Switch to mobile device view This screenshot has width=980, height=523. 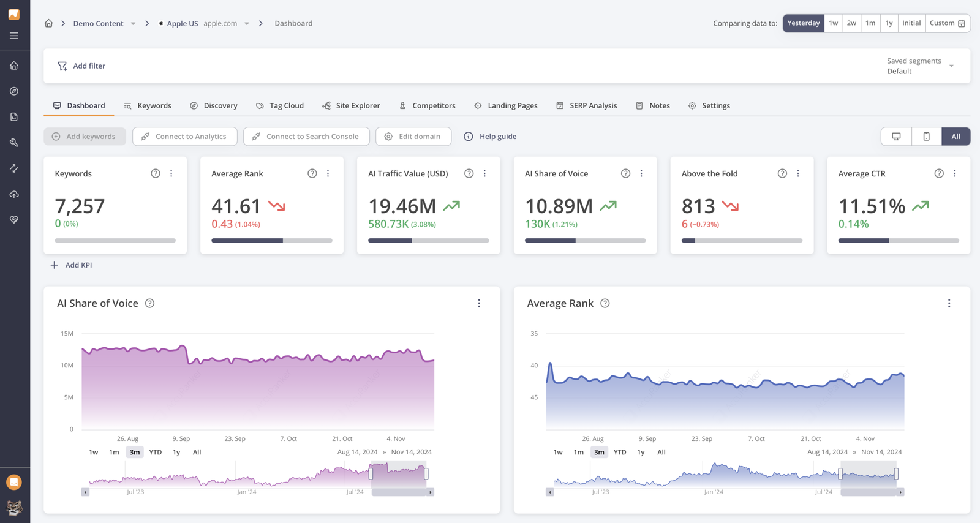click(926, 137)
